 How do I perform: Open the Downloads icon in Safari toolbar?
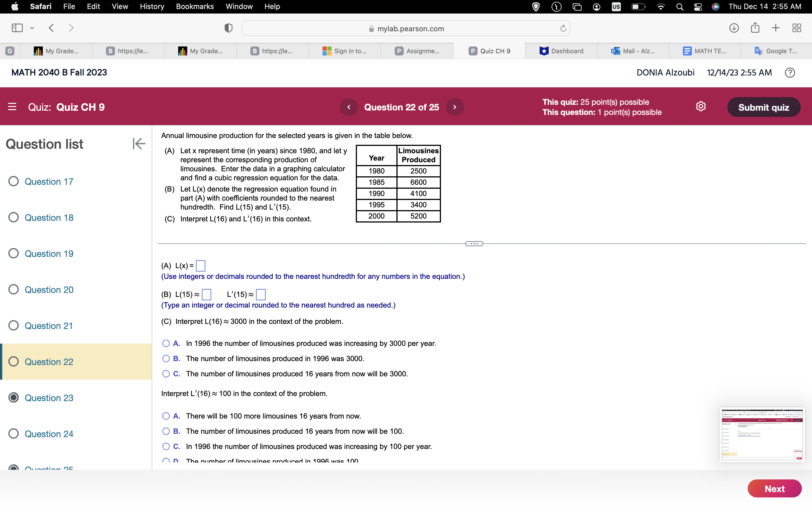[734, 28]
